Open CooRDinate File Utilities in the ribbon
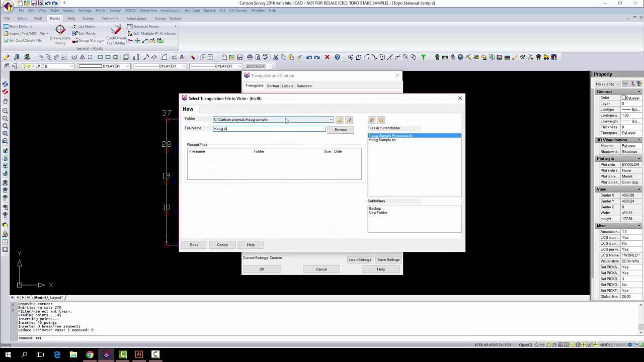 tap(116, 34)
